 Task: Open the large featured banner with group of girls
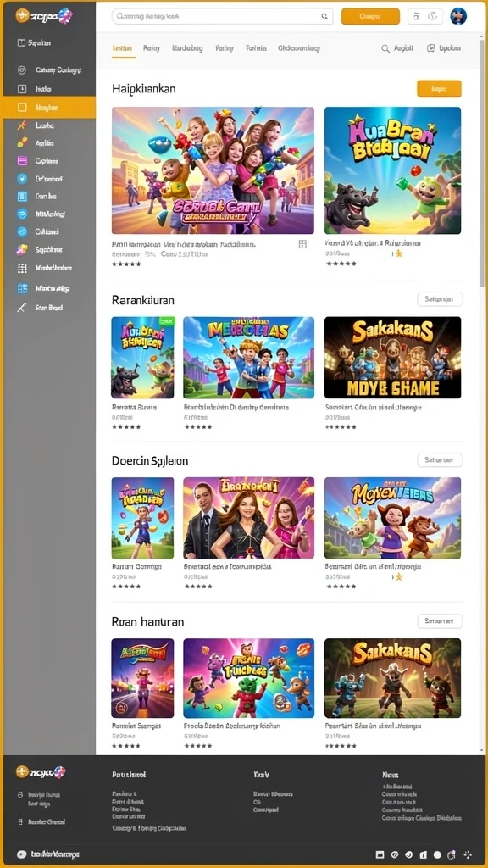(213, 170)
